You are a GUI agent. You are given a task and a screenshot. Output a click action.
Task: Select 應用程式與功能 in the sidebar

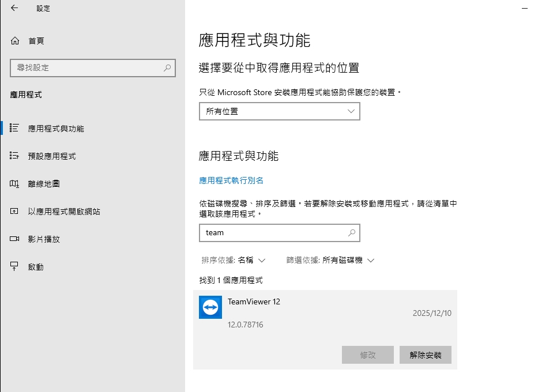pyautogui.click(x=56, y=129)
